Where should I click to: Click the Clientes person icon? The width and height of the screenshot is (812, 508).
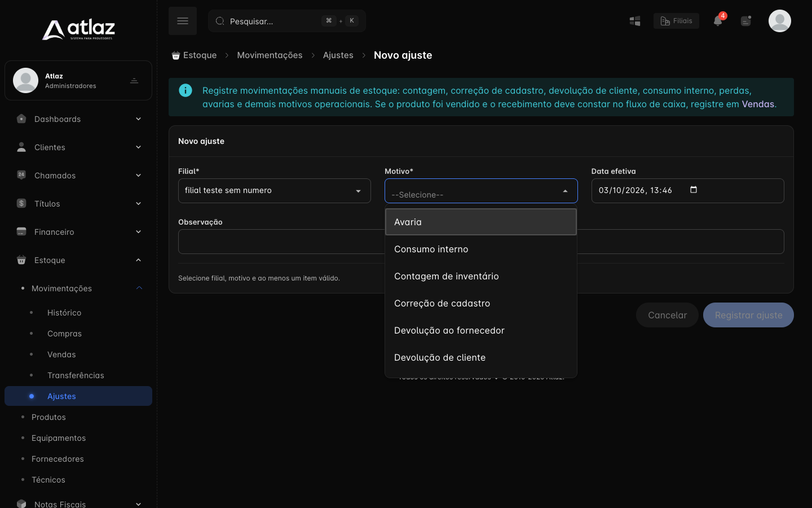21,147
